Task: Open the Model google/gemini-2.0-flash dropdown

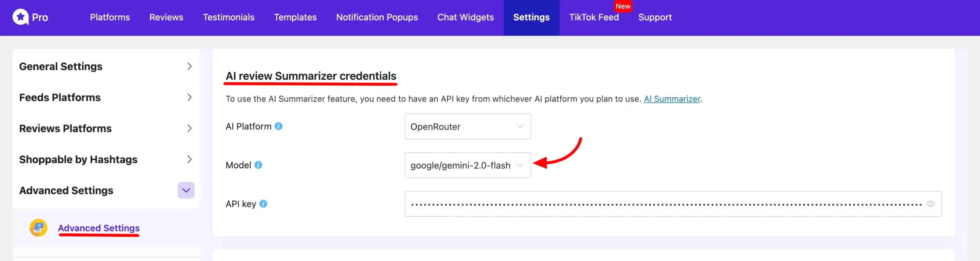Action: (x=467, y=165)
